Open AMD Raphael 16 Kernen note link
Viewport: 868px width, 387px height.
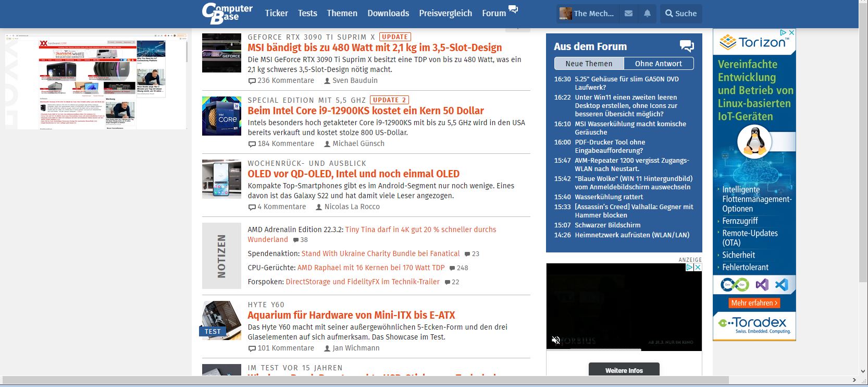371,268
